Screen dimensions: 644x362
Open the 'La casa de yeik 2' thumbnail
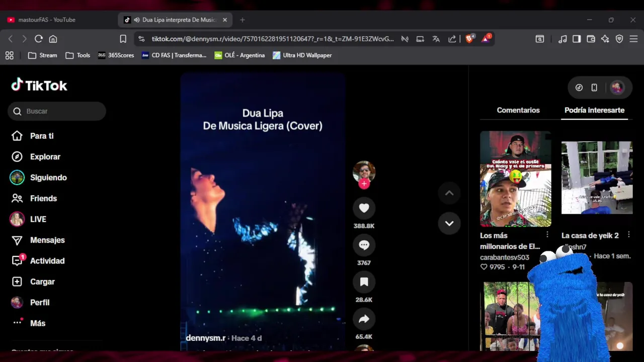(x=597, y=178)
